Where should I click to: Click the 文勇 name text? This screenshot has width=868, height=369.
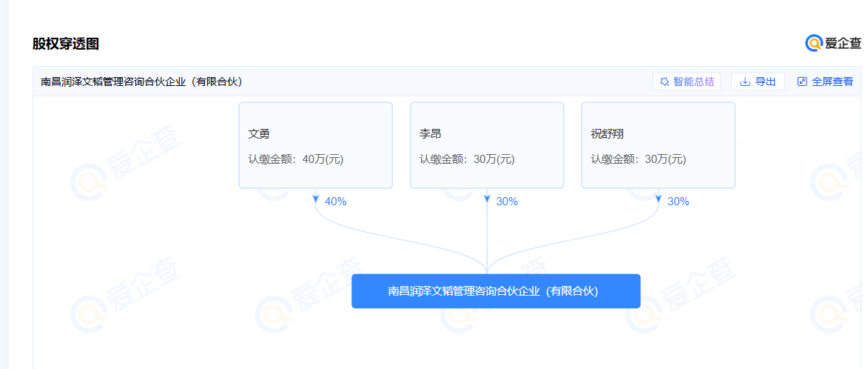click(x=258, y=133)
